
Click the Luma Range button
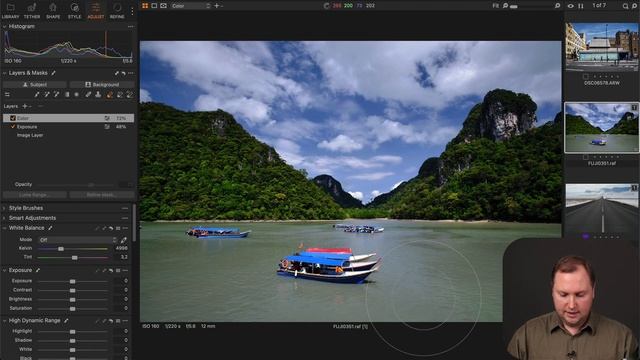(x=35, y=195)
